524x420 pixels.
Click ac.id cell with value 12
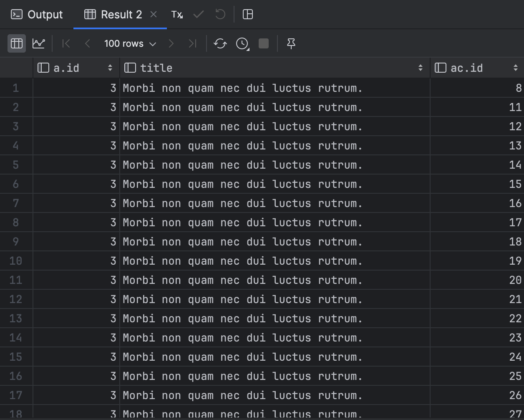[x=477, y=127]
